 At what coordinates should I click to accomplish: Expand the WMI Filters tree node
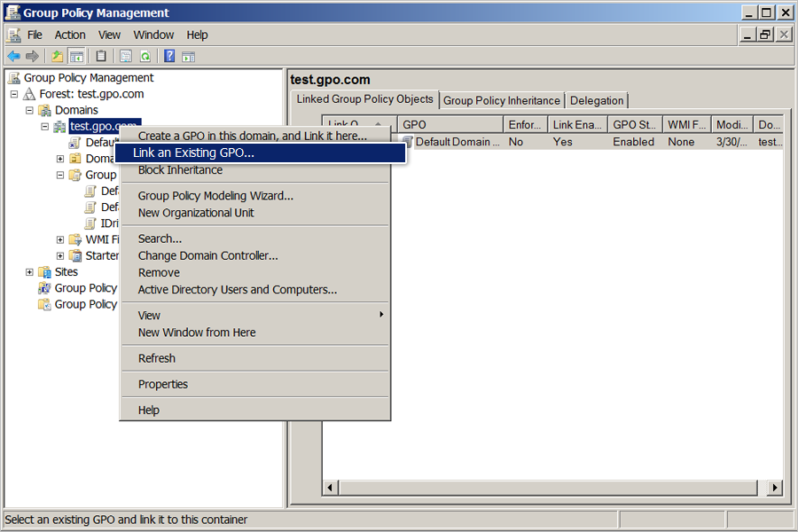tap(60, 239)
